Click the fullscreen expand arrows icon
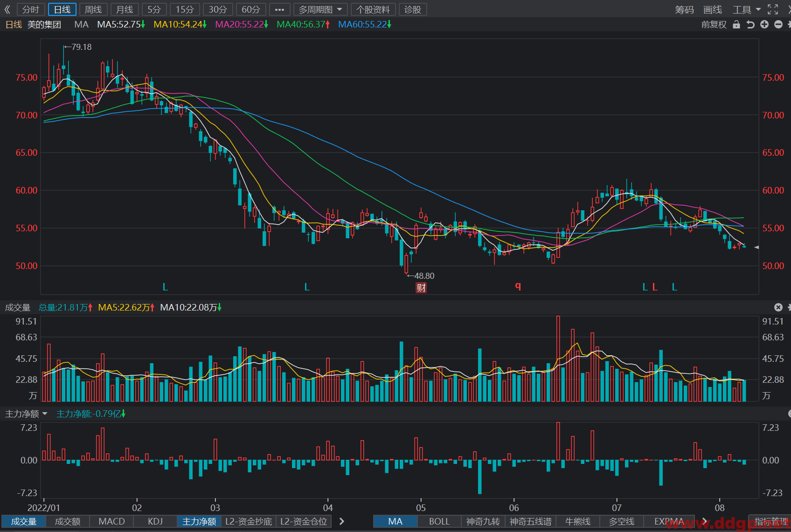 (x=773, y=9)
